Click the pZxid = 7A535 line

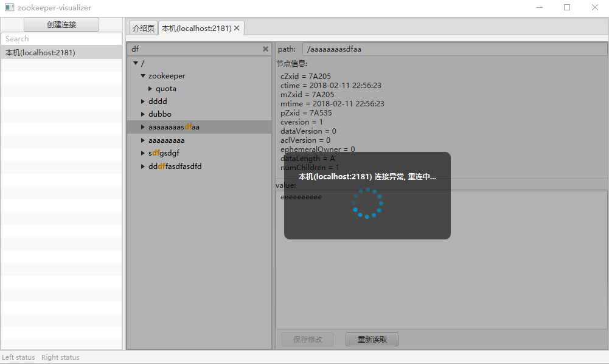(x=306, y=112)
